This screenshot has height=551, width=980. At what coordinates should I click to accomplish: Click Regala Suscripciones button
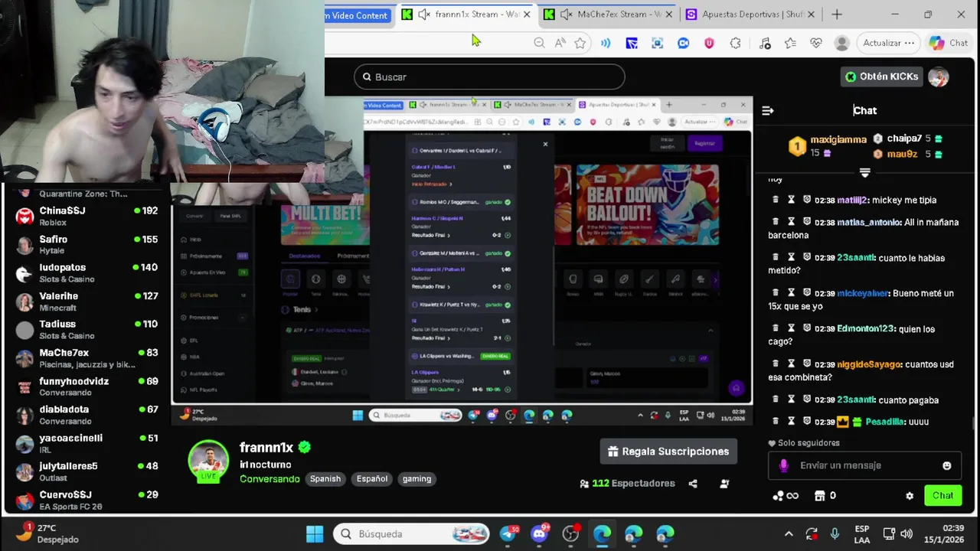coord(668,452)
